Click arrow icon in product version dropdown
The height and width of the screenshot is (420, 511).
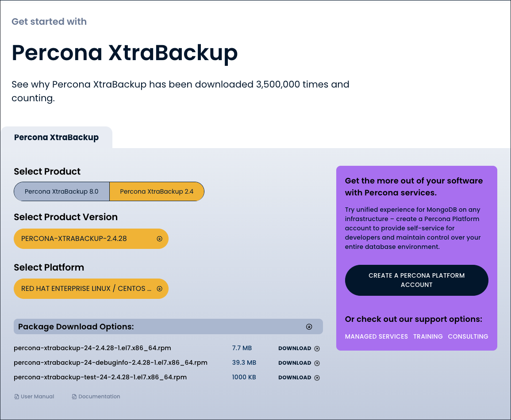tap(159, 239)
